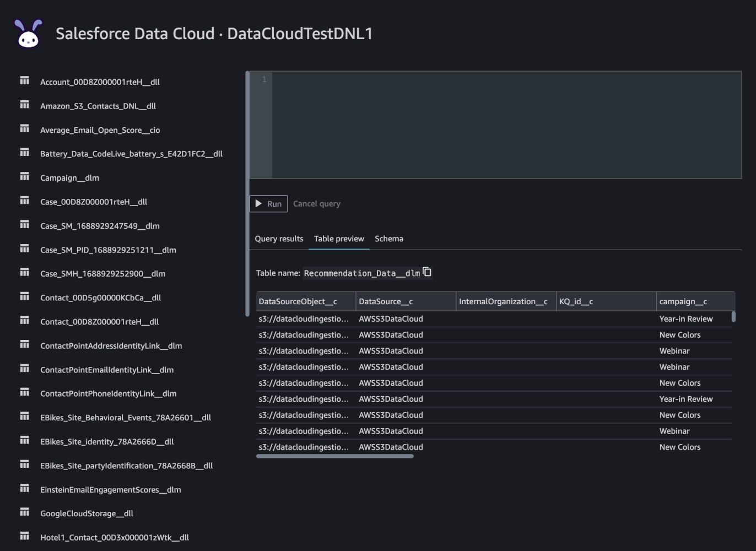756x551 pixels.
Task: Click table icon beside Average_Email_Open_Score__cio
Action: (25, 128)
